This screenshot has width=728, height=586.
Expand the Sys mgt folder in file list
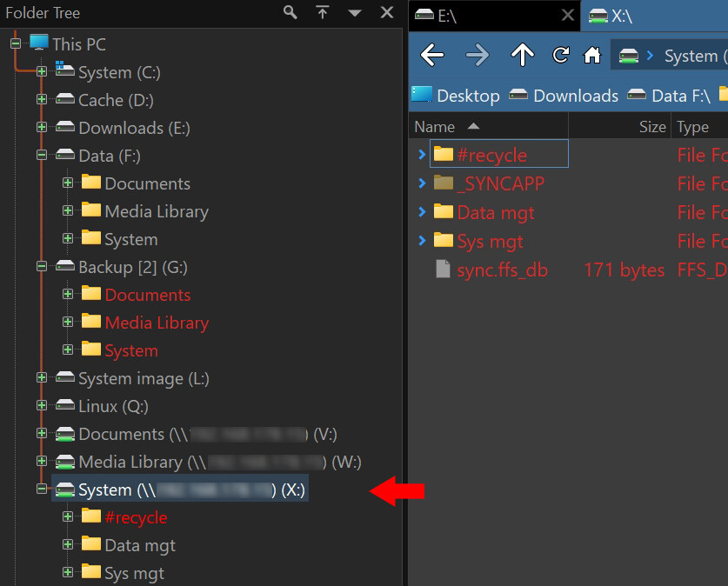pyautogui.click(x=422, y=241)
